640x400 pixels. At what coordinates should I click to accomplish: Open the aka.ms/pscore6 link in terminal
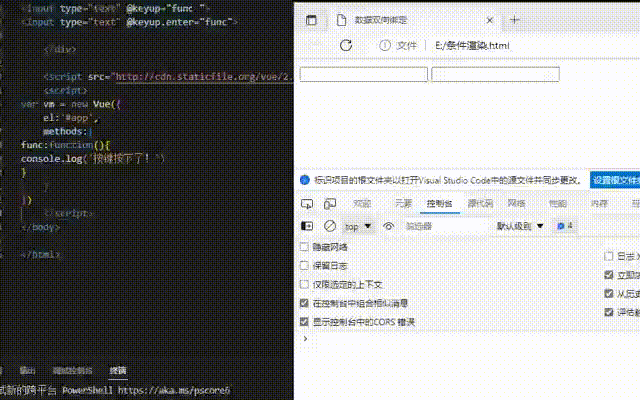click(174, 390)
